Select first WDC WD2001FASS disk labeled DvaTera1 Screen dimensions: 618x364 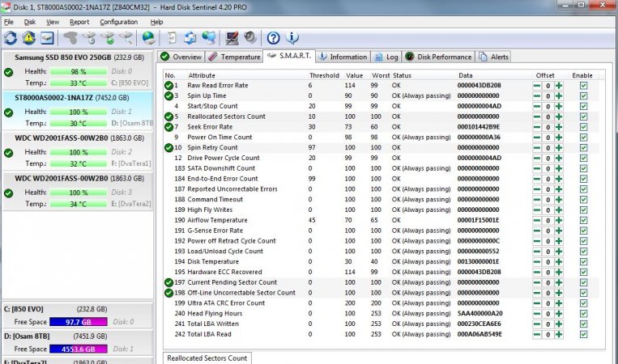pos(78,151)
